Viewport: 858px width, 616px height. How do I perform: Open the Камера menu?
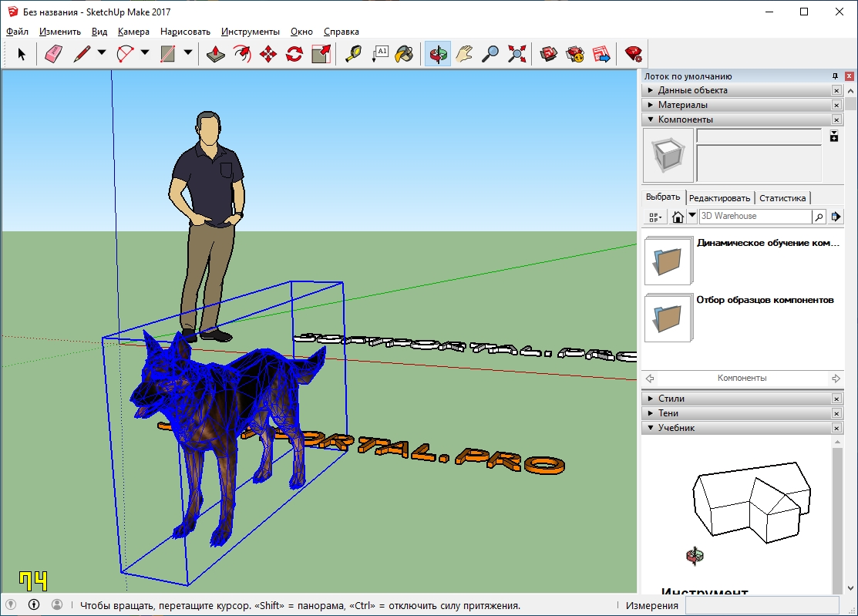tap(133, 32)
